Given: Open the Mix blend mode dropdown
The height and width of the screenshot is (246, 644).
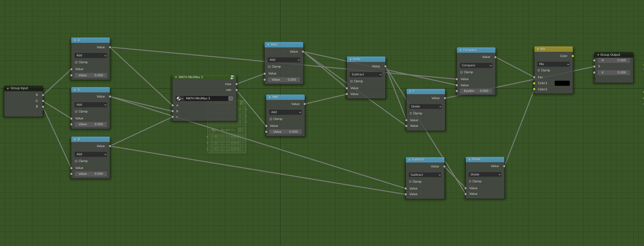Looking at the screenshot, I should [554, 64].
